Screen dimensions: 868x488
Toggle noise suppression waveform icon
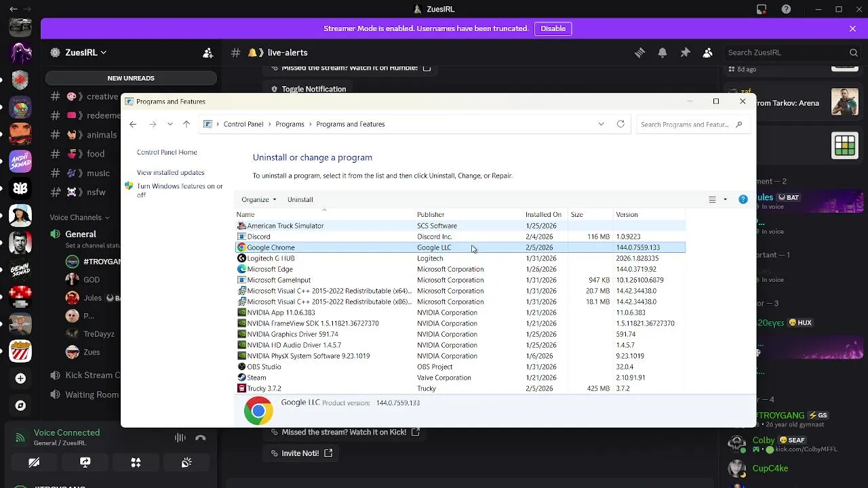[x=180, y=438]
